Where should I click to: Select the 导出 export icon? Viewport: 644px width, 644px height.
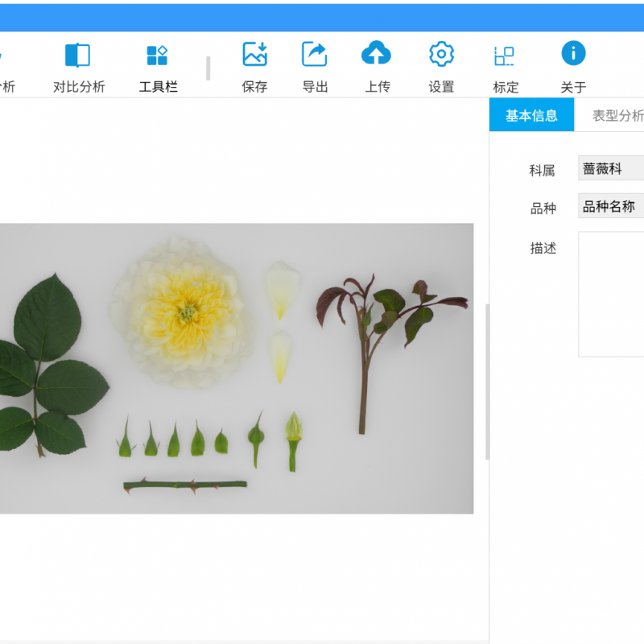(313, 55)
